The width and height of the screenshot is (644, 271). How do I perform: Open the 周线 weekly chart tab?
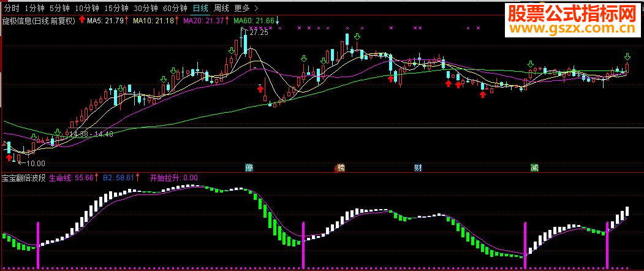click(x=222, y=8)
